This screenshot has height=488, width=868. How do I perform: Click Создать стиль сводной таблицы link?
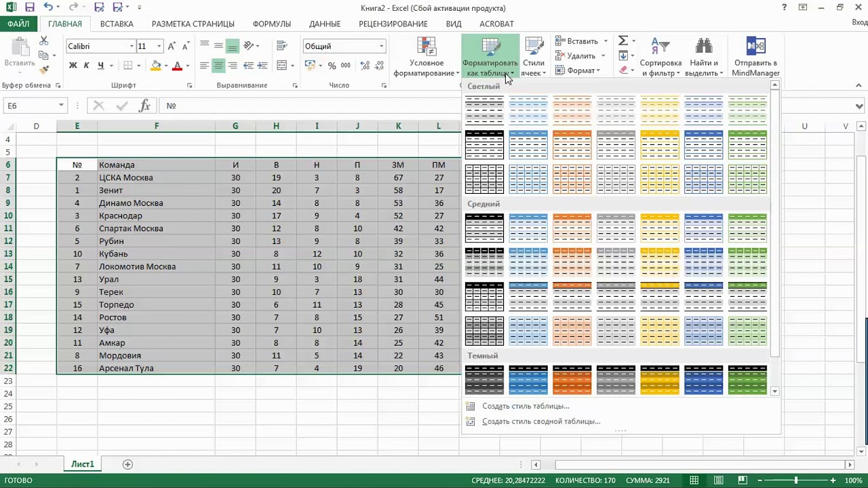click(541, 421)
